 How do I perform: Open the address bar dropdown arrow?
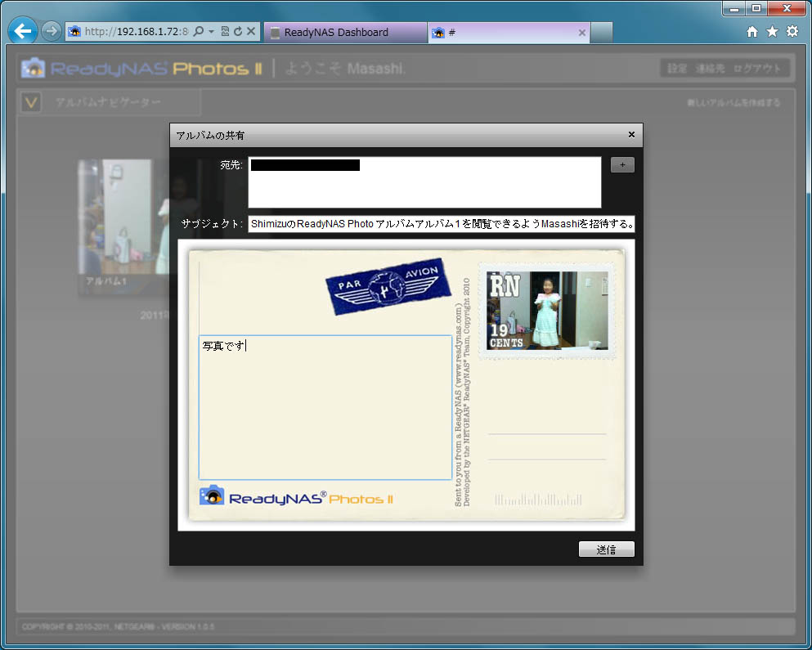click(x=211, y=32)
